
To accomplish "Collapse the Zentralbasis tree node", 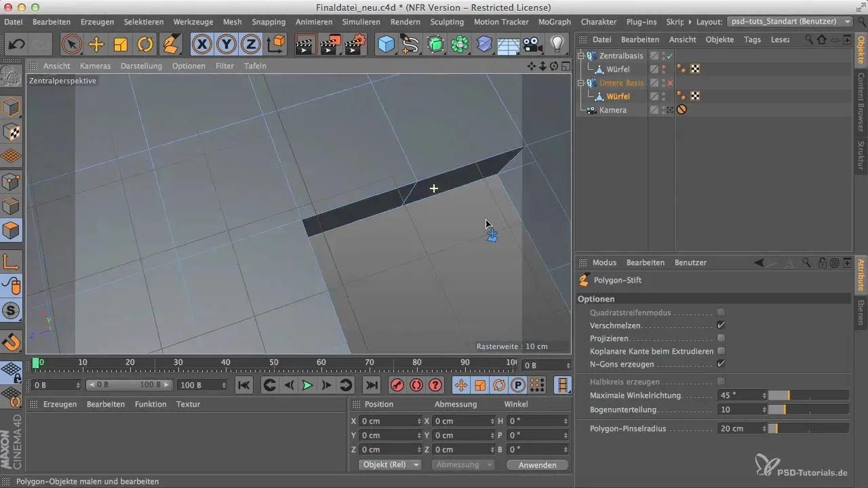I will click(581, 56).
